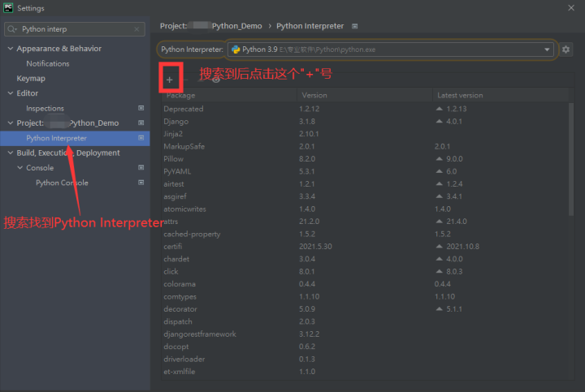The image size is (585, 392).
Task: Select Notifications in the settings tree
Action: tap(48, 64)
